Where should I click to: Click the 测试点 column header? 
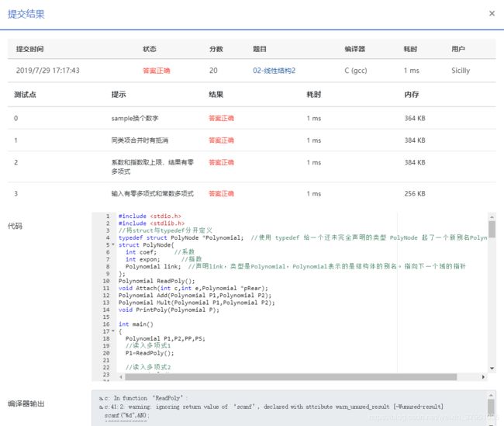coord(25,94)
